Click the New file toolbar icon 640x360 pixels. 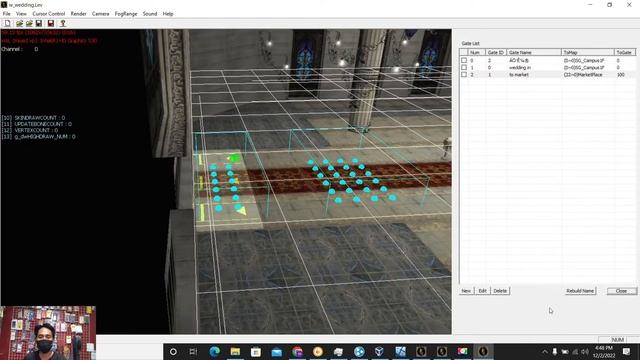coord(8,24)
